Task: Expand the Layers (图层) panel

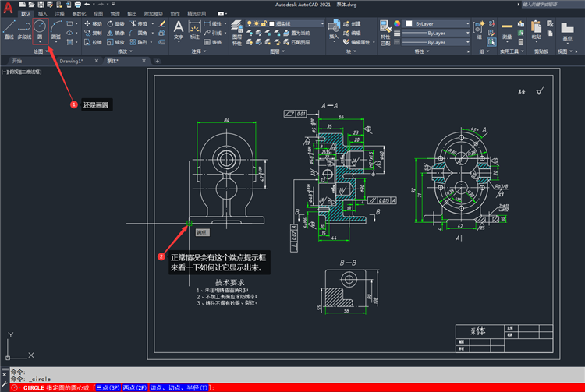Action: click(277, 51)
